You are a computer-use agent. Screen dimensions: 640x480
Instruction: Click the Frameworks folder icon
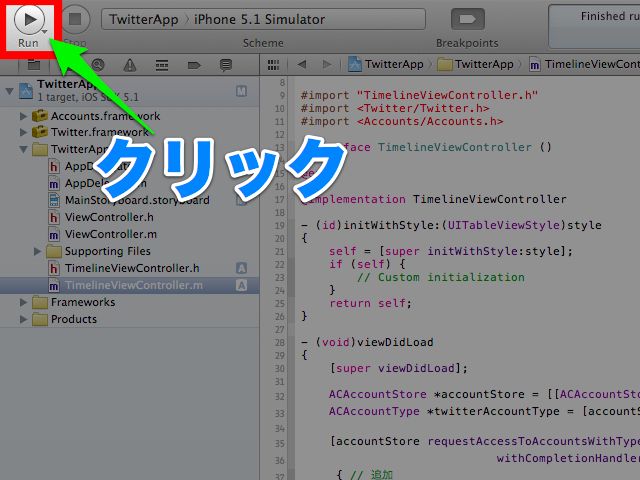coord(40,302)
